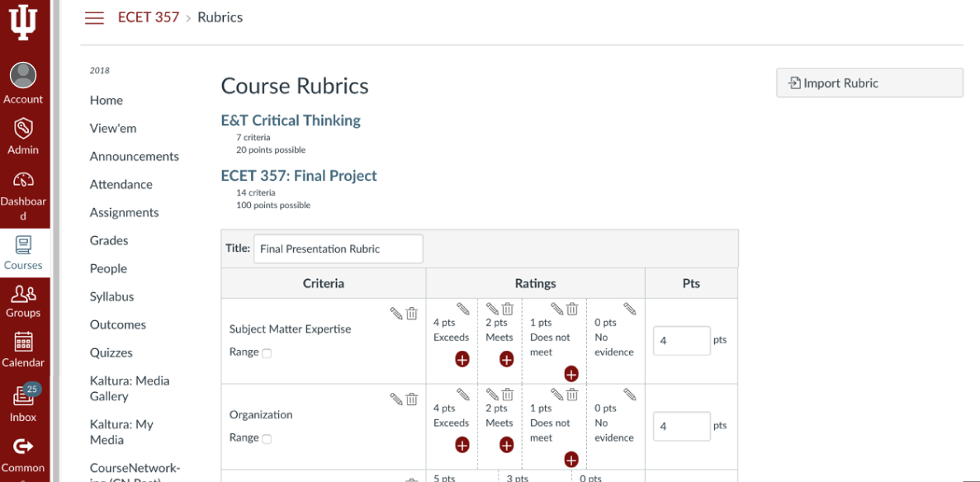The height and width of the screenshot is (482, 980).
Task: Open the ECET 357: Final Project rubric
Action: (299, 176)
